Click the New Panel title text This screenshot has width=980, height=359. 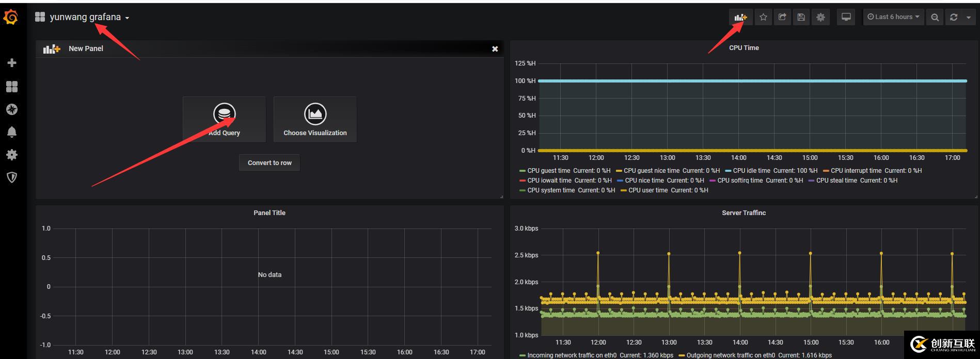pos(86,48)
